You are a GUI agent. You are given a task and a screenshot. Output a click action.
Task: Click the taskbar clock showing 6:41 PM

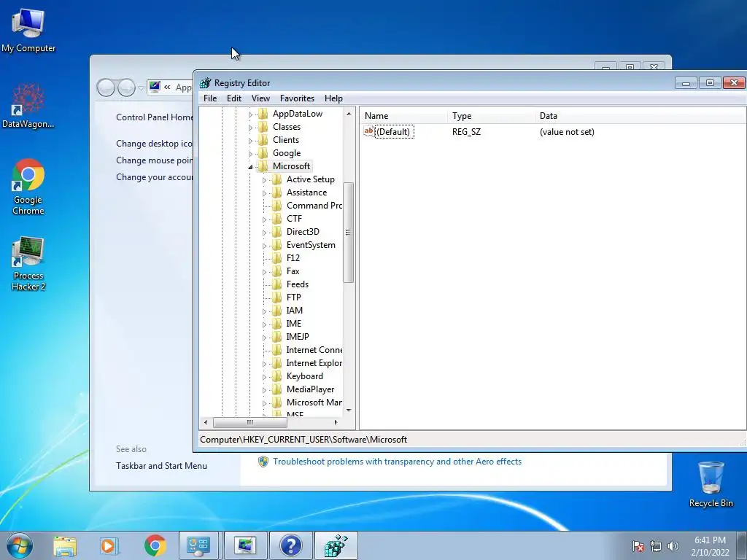(710, 540)
